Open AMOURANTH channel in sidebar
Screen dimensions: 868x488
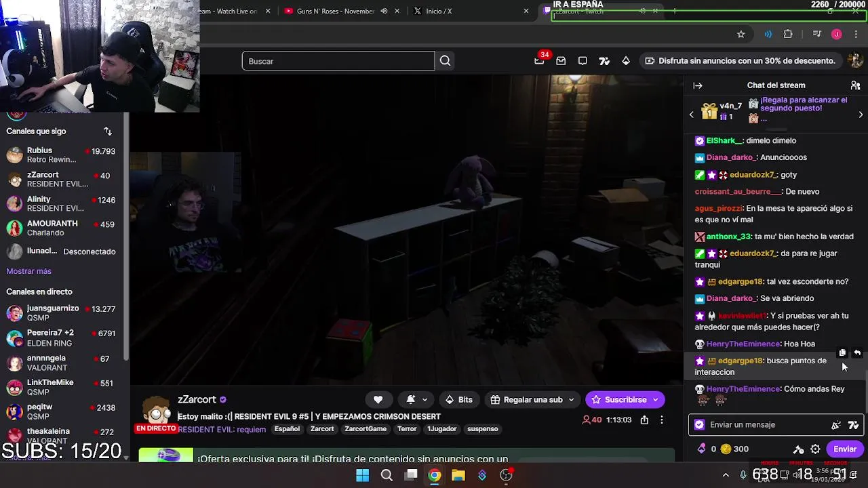tap(61, 228)
